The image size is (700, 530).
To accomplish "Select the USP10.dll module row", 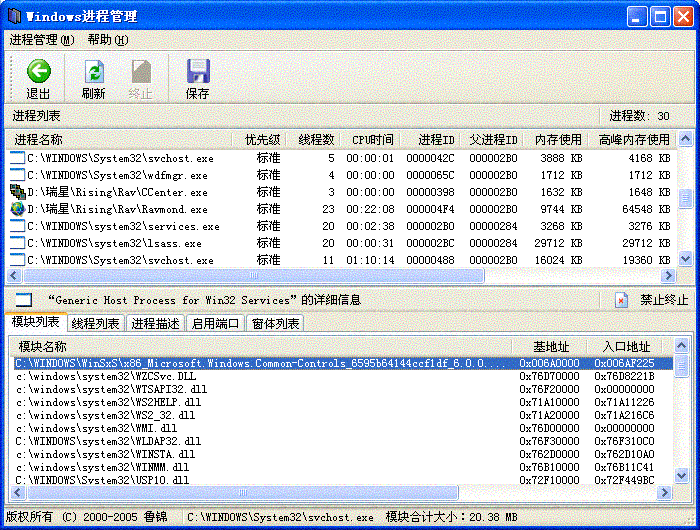I will tap(342, 480).
